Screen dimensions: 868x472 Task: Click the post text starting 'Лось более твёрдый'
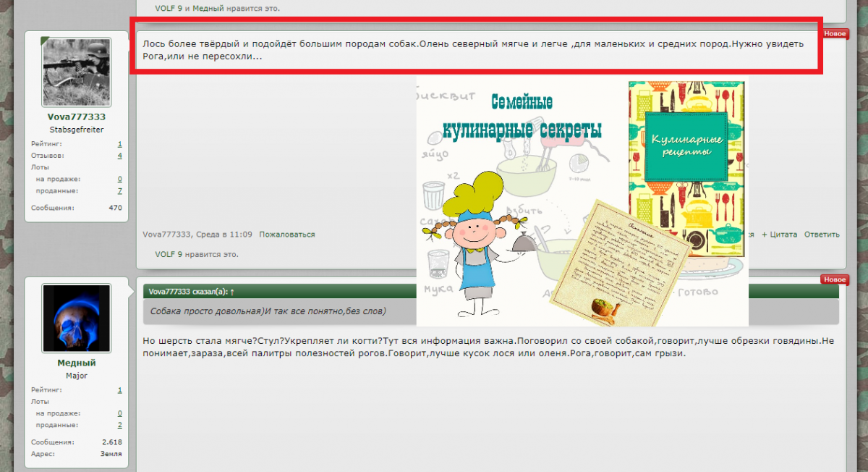tap(473, 50)
